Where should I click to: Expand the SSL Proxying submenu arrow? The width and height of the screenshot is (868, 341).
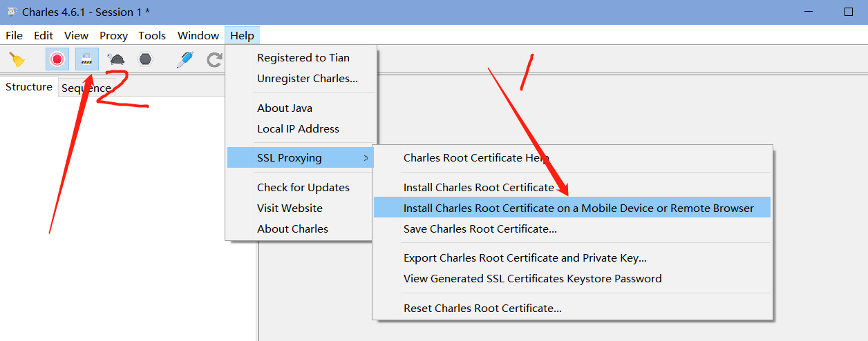pyautogui.click(x=366, y=158)
